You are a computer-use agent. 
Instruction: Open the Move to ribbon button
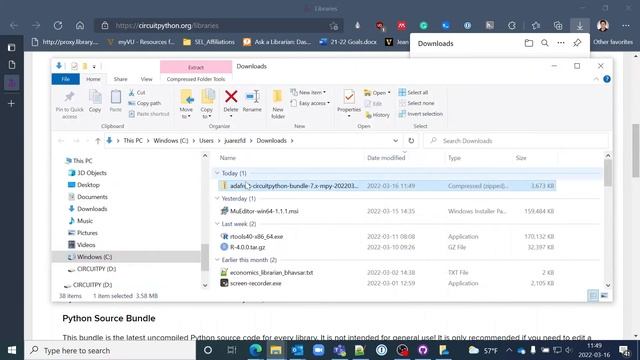(187, 103)
